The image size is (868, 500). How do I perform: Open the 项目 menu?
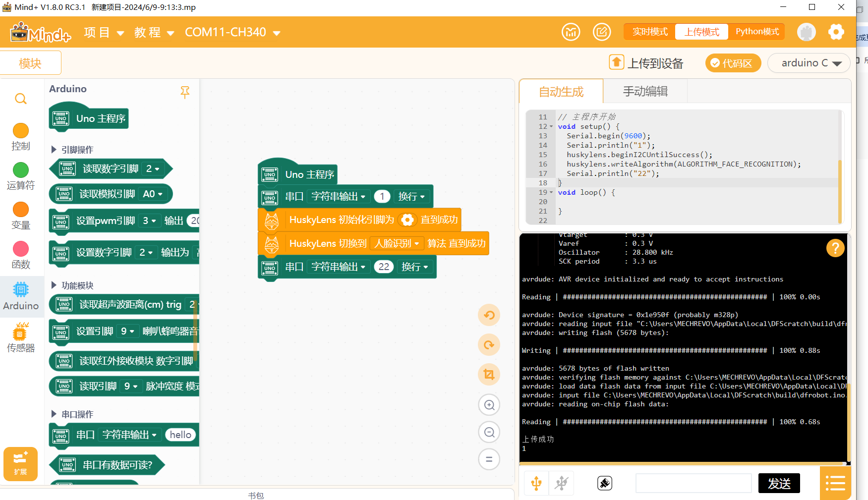coord(104,33)
